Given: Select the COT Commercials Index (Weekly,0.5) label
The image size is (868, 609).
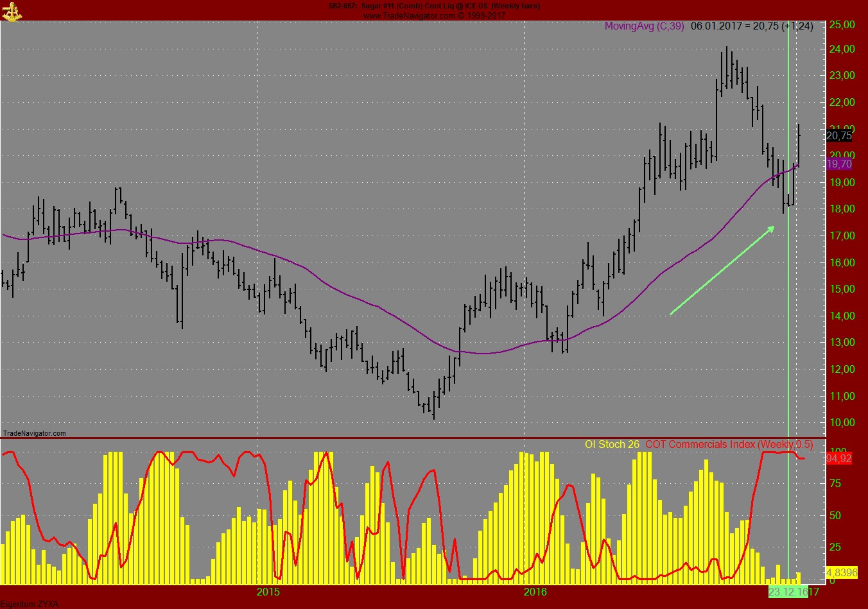Looking at the screenshot, I should [x=729, y=443].
